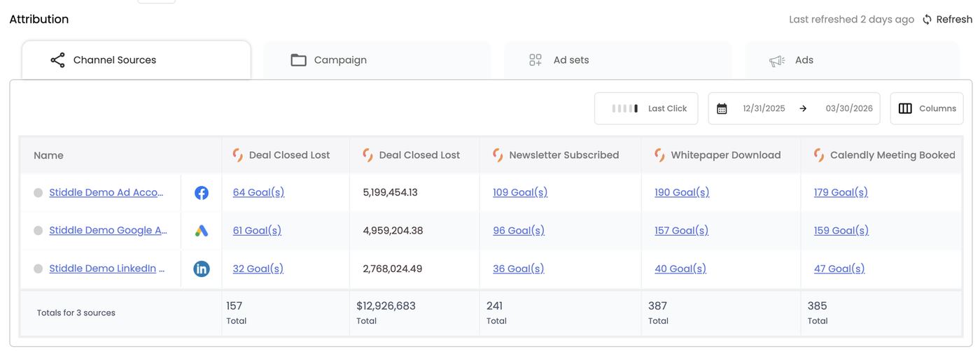The height and width of the screenshot is (351, 980).
Task: Switch to the Ad sets tab
Action: click(x=618, y=60)
